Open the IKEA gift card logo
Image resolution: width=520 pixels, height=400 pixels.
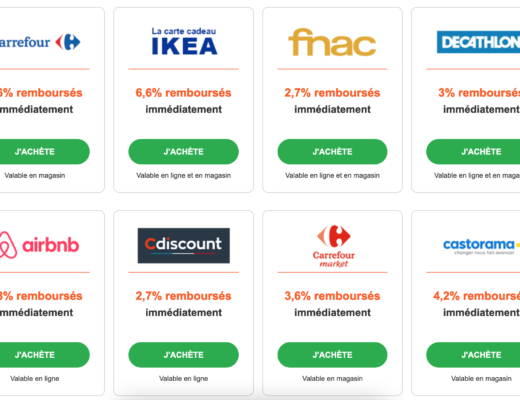184,41
